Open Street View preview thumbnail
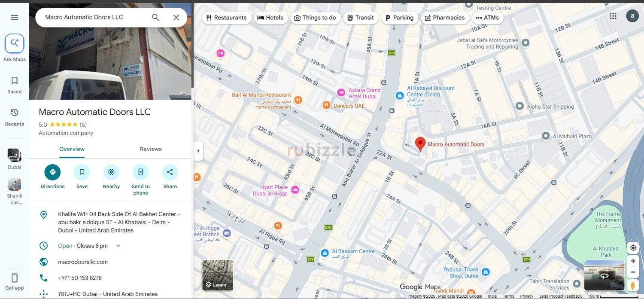The image size is (644, 299). 604,275
